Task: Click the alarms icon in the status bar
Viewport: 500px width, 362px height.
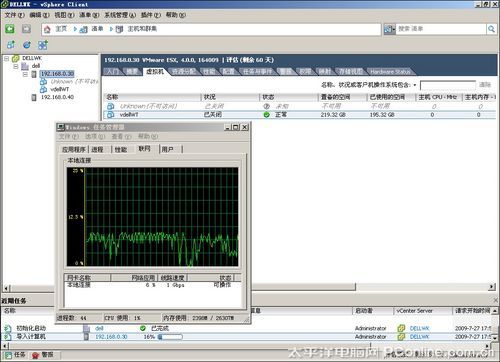Action: (x=36, y=355)
